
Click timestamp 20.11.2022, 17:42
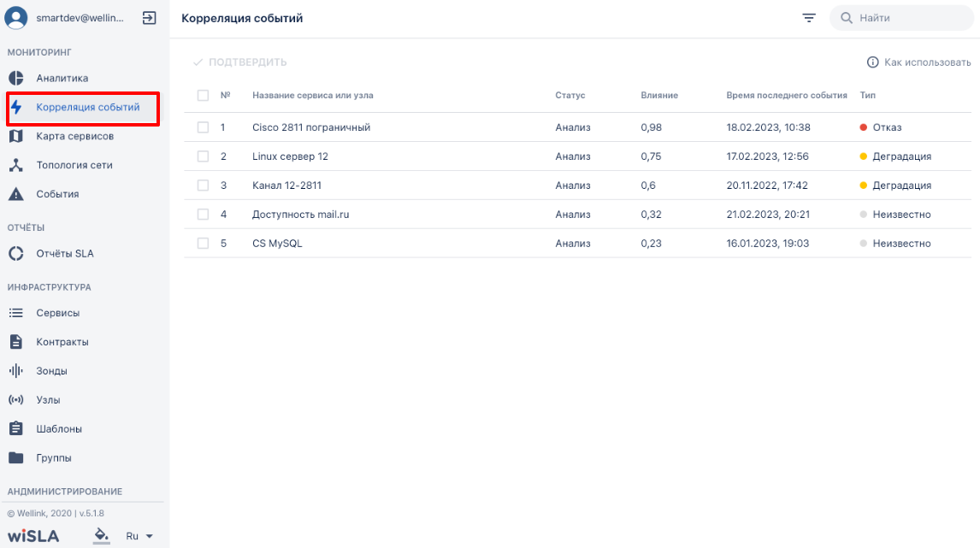tap(767, 186)
